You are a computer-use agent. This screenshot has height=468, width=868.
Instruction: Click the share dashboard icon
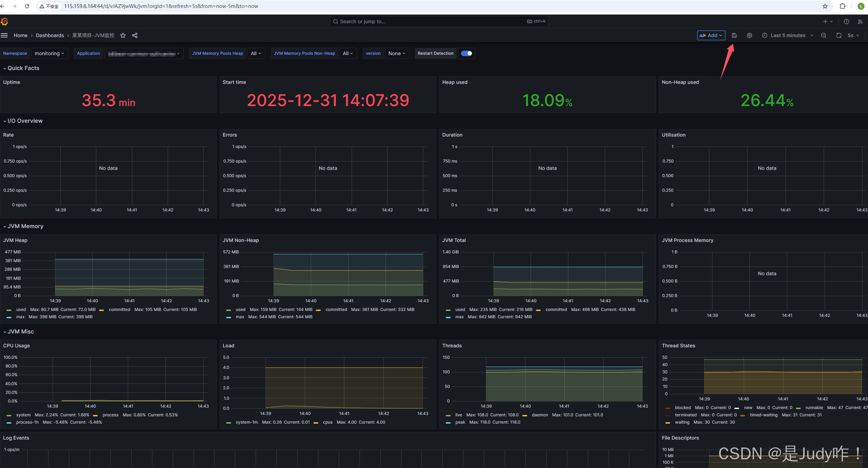coord(135,35)
